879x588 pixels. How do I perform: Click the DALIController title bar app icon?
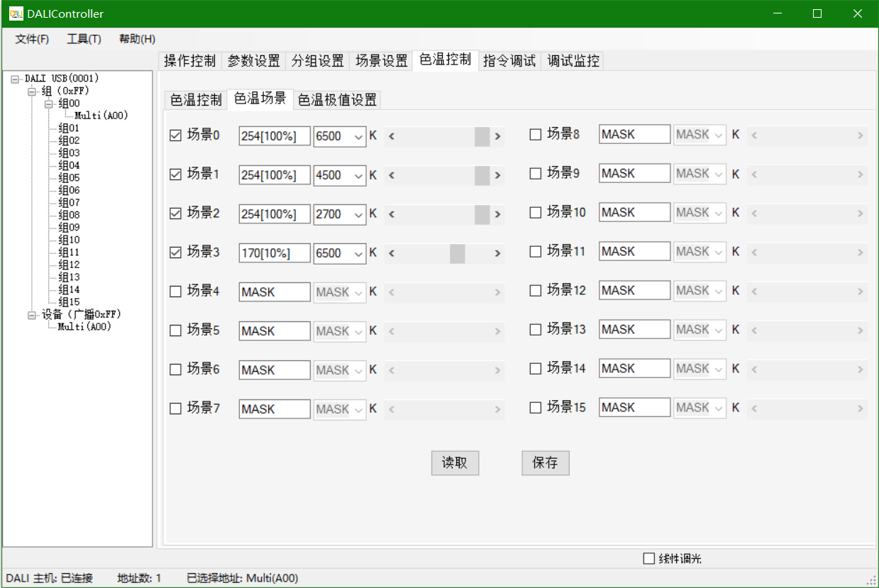click(x=16, y=13)
